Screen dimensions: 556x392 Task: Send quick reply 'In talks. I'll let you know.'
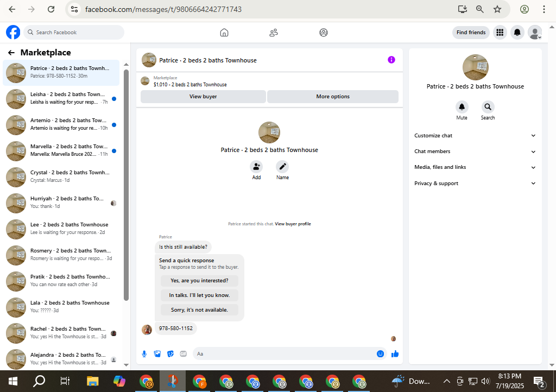click(x=199, y=295)
